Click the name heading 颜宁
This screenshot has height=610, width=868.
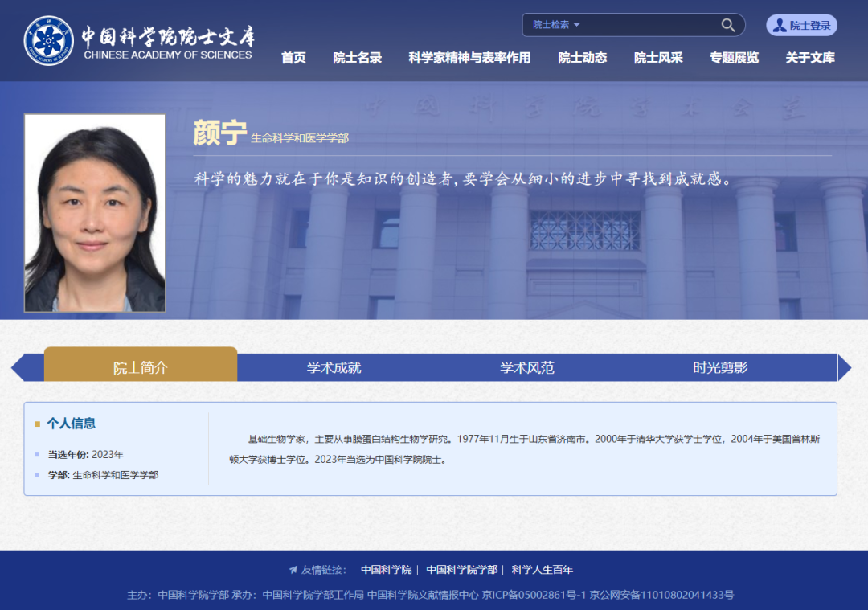click(219, 133)
